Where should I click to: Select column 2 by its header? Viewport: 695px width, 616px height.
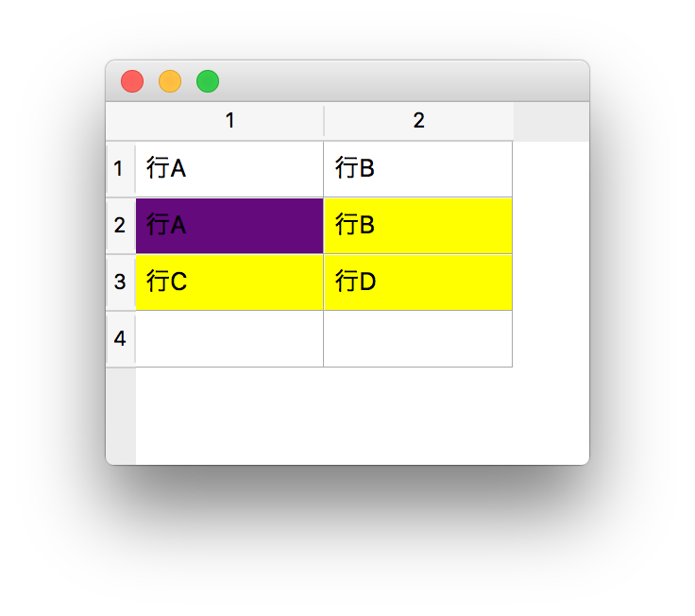(418, 121)
